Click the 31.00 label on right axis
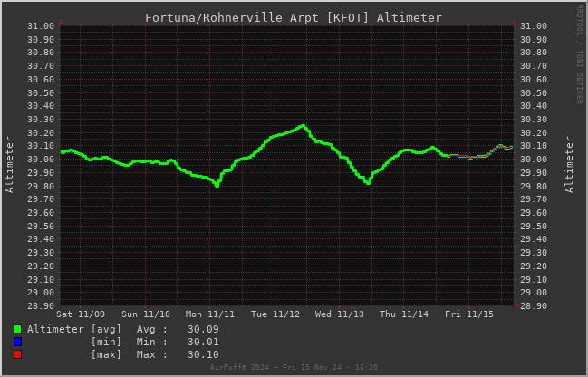Viewport: 588px width, 377px height. (x=534, y=26)
